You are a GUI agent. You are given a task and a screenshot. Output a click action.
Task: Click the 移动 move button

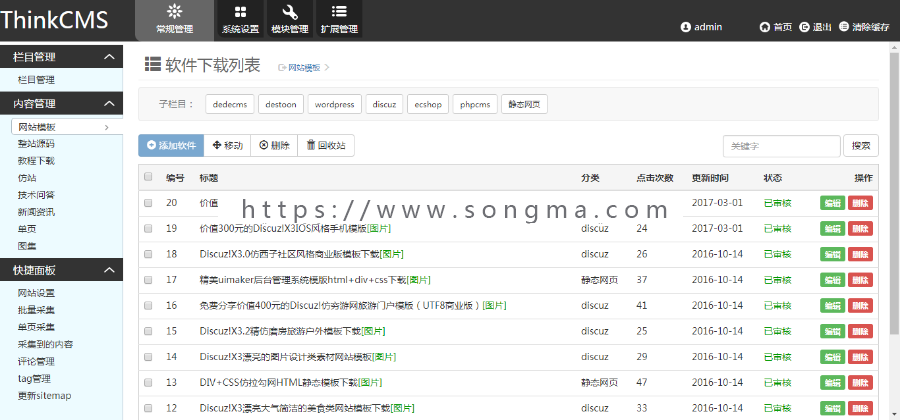[x=227, y=145]
